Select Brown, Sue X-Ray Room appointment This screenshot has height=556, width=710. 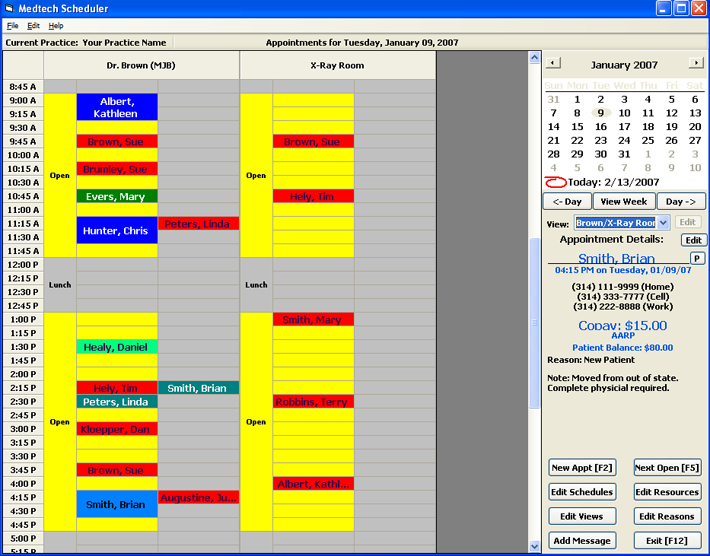click(313, 141)
